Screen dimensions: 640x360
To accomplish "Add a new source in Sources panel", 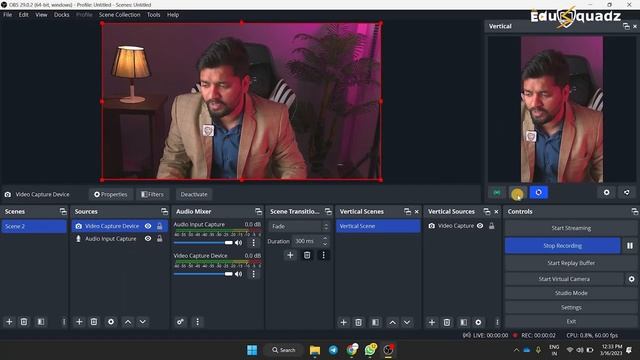I will [x=79, y=322].
